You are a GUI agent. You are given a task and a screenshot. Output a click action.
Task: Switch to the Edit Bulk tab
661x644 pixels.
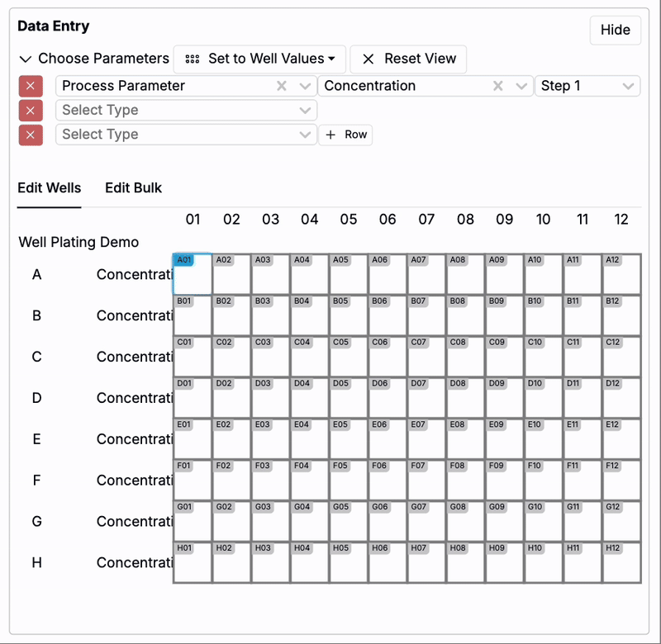click(133, 187)
